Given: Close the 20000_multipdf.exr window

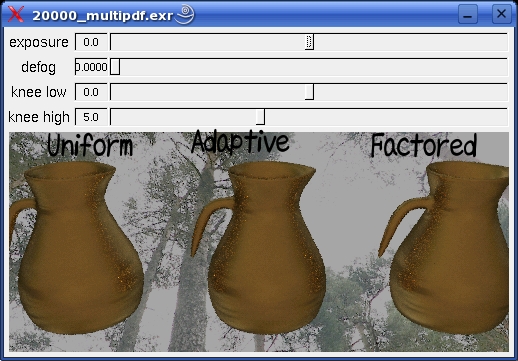Looking at the screenshot, I should pyautogui.click(x=502, y=14).
